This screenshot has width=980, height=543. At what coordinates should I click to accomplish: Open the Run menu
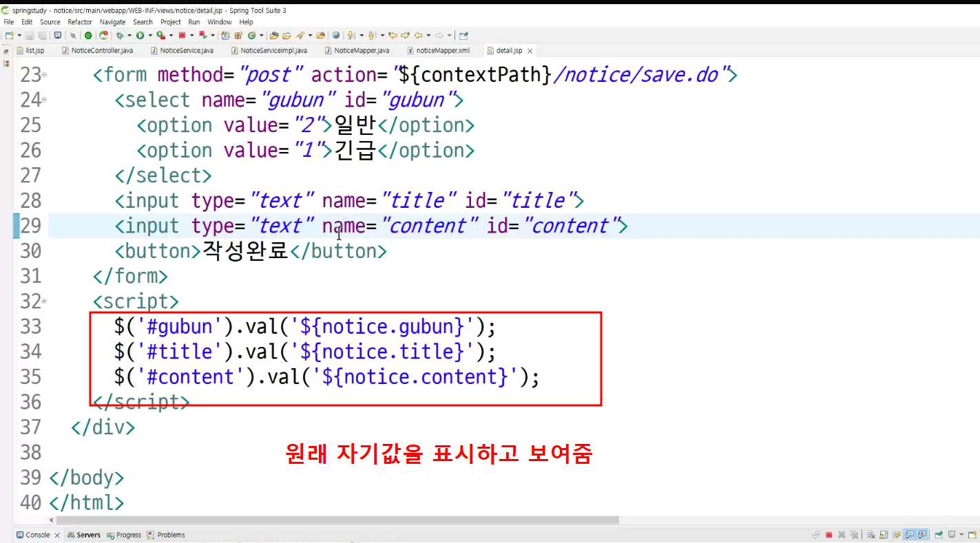click(x=194, y=22)
